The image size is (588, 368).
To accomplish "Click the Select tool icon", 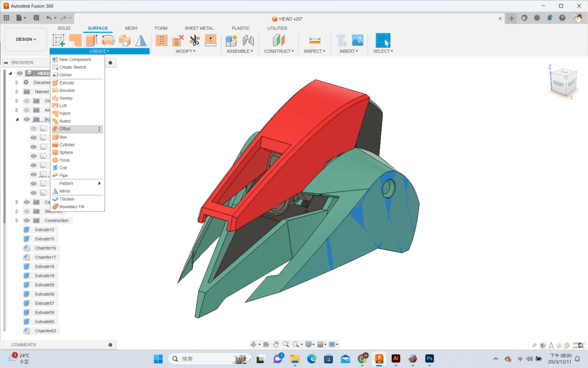I will [x=382, y=41].
